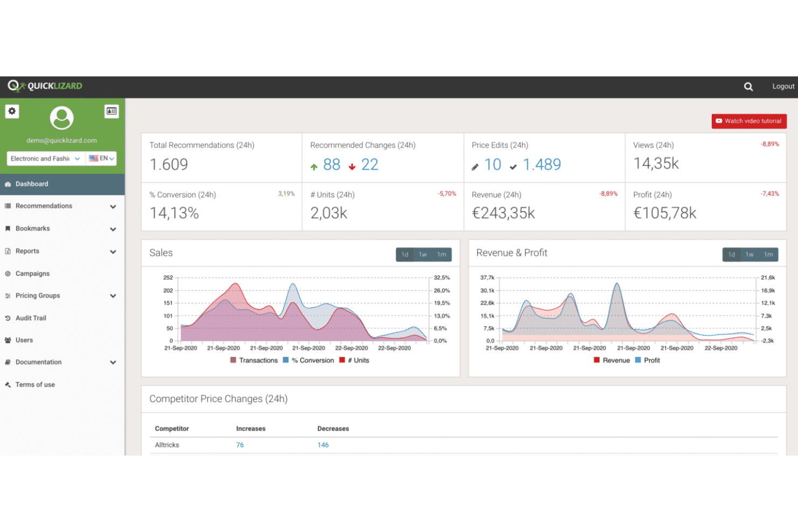
Task: Open the Electronic and Fashion store dropdown
Action: tap(45, 158)
